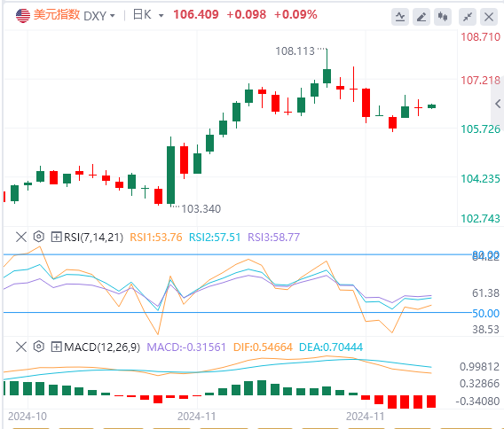Expand side panel with left chevron
Screen dimensions: 504x429
[x=498, y=104]
